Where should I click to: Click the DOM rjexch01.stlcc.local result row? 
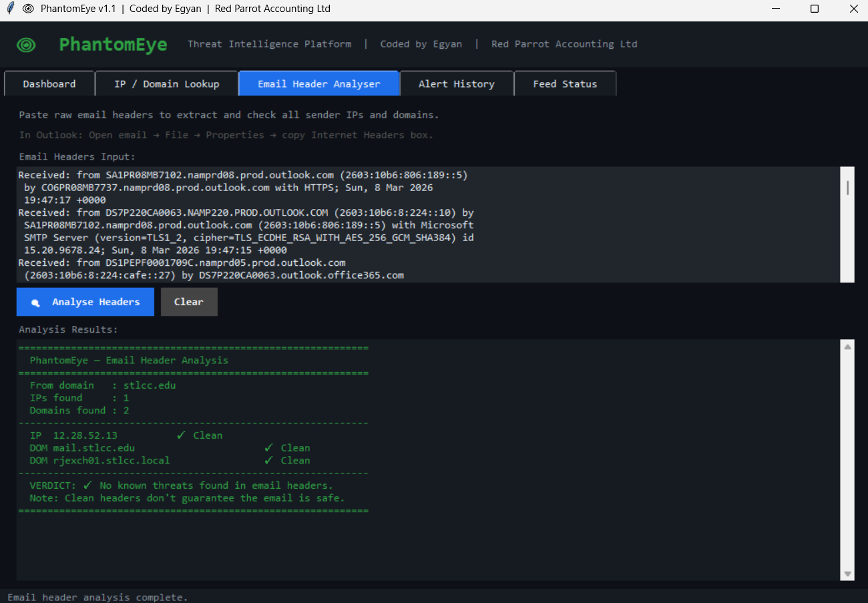170,461
